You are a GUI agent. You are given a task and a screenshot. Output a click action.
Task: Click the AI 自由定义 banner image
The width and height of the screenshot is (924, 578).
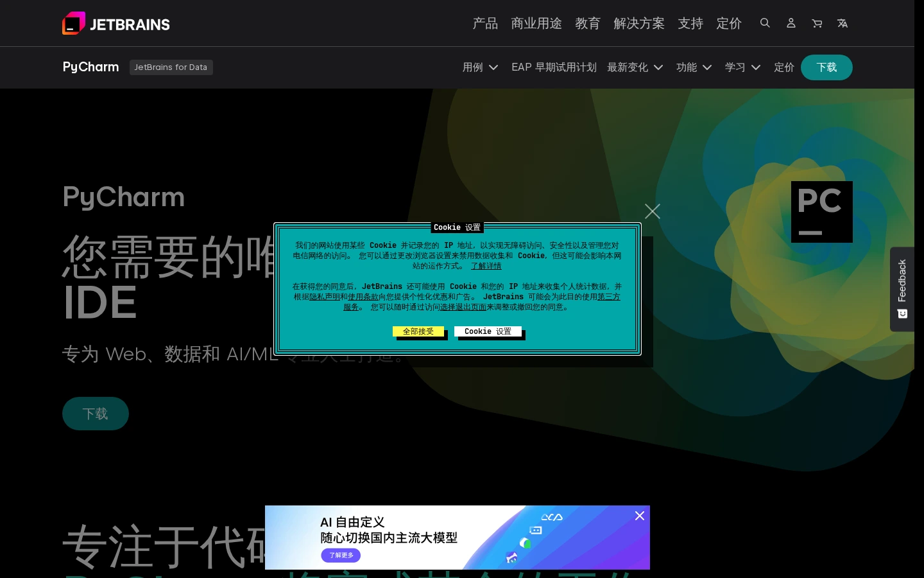tap(458, 538)
